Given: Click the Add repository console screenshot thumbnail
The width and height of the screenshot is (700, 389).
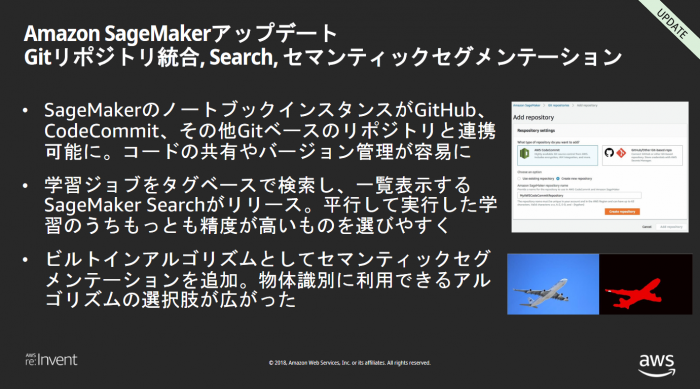Looking at the screenshot, I should pyautogui.click(x=600, y=167).
